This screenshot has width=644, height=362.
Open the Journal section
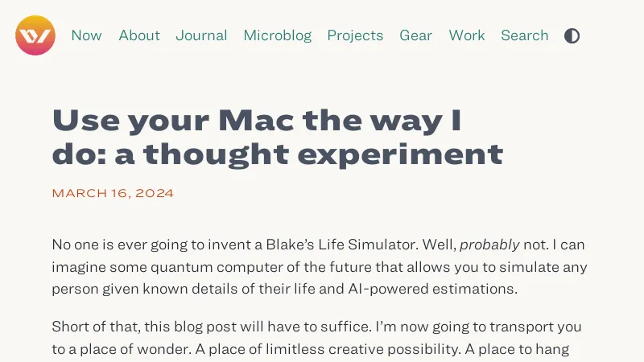(x=201, y=35)
